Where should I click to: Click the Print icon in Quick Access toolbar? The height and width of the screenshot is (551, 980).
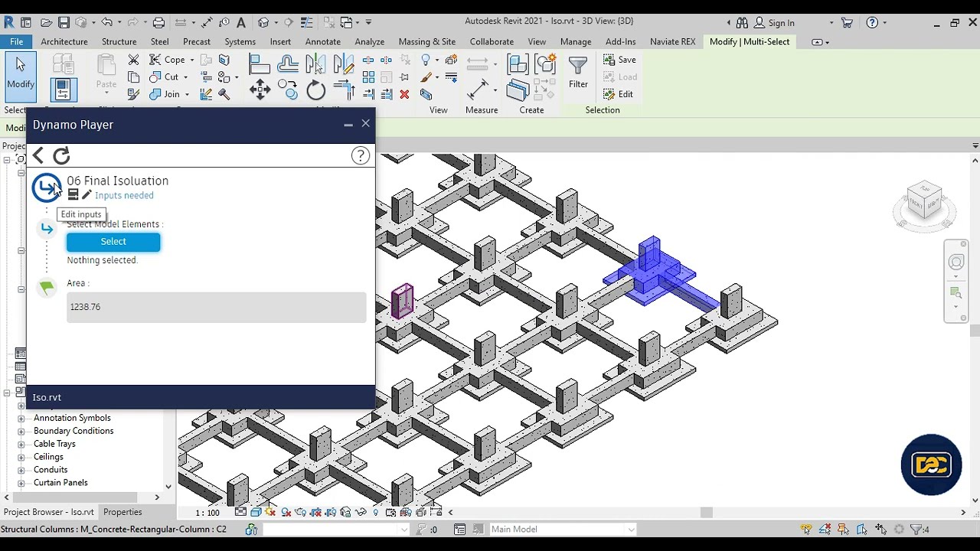[158, 23]
